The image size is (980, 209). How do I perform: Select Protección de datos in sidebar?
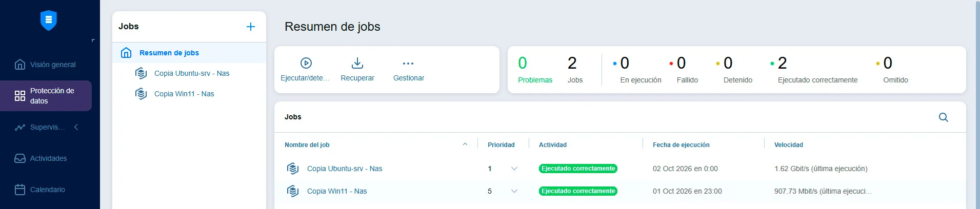tap(46, 96)
